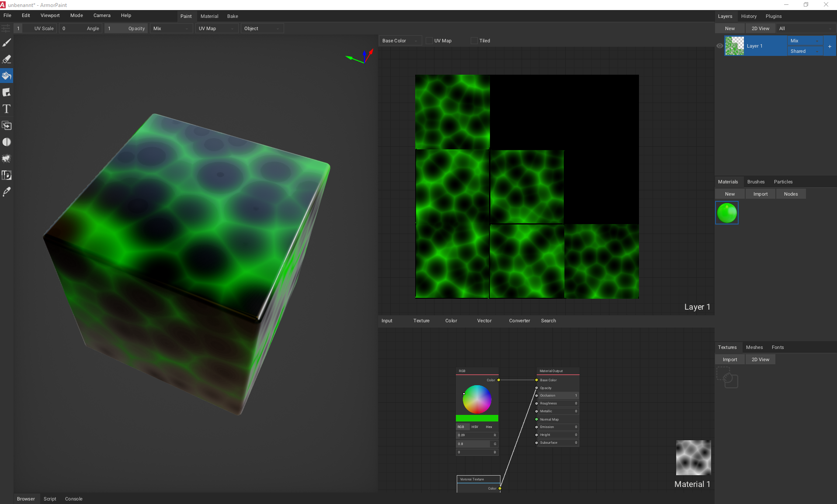Switch to the Bake tab
This screenshot has width=837, height=504.
coord(233,16)
